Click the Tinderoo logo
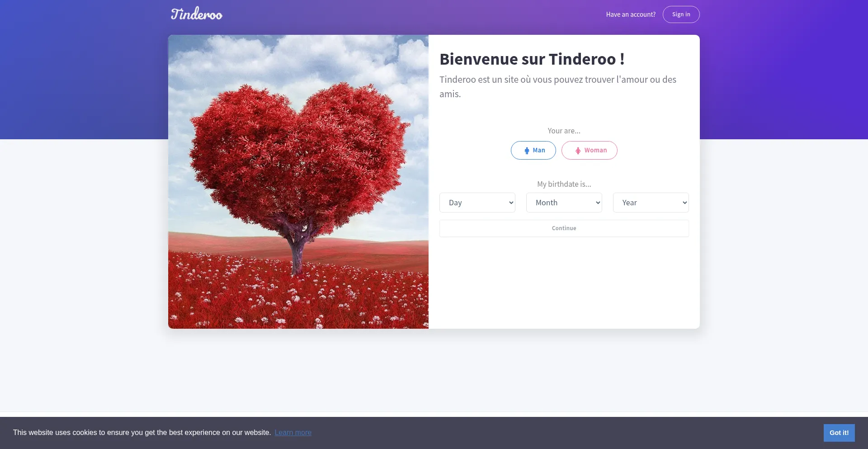Screen dimensions: 868x449 point(197,14)
